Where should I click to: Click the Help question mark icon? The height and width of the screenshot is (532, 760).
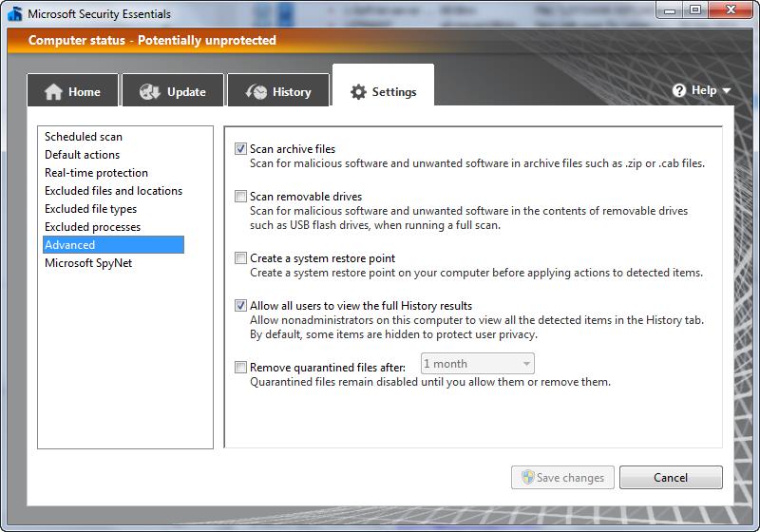click(x=679, y=90)
